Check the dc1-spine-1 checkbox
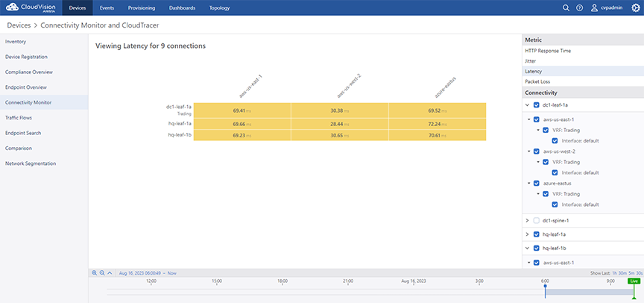644x303 pixels. (536, 220)
